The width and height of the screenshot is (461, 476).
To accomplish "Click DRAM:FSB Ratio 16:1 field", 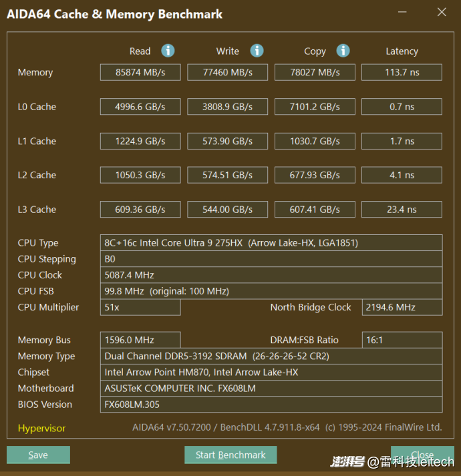I will pos(402,340).
